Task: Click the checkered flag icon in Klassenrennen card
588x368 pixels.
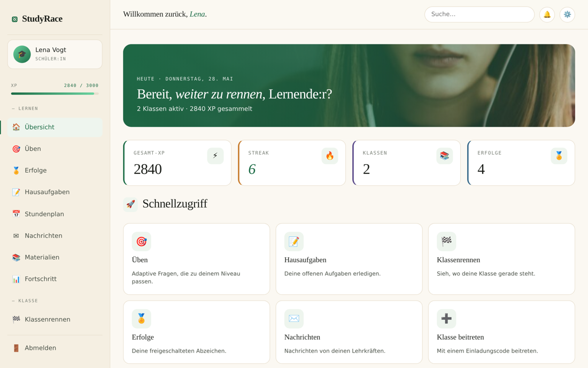Action: 446,241
